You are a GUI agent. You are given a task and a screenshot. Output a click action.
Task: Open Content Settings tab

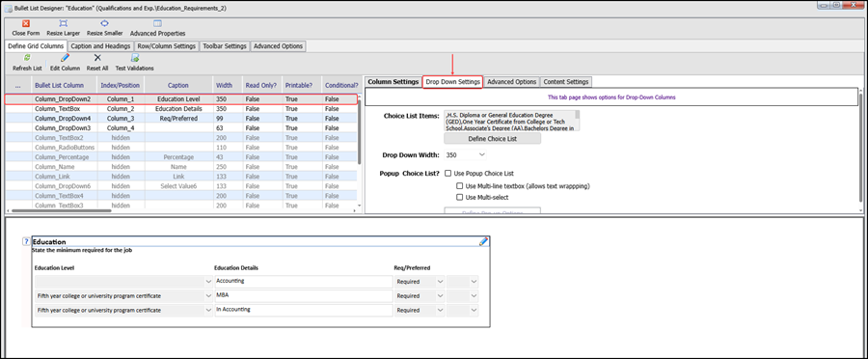[x=566, y=81]
